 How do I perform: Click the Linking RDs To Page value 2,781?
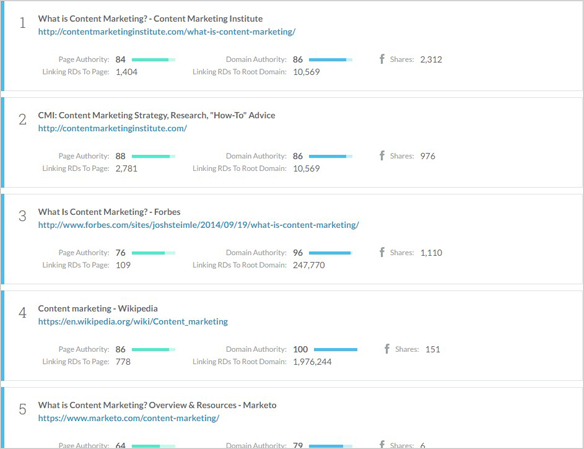click(126, 169)
